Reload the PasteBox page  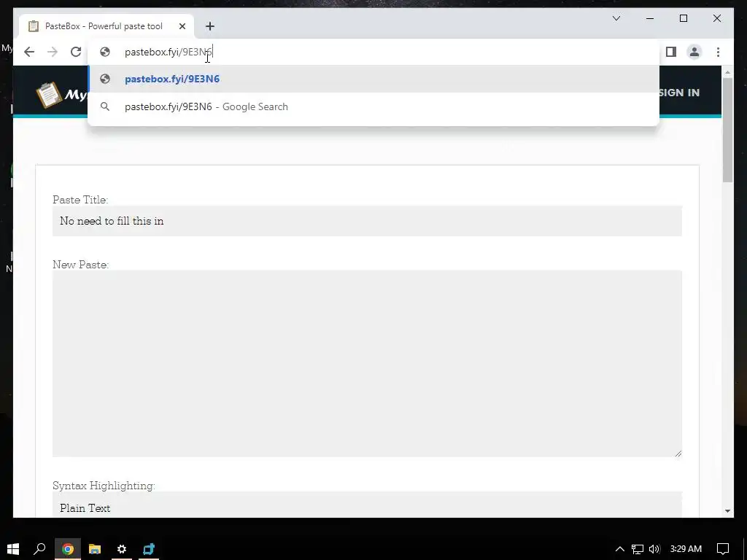click(76, 52)
